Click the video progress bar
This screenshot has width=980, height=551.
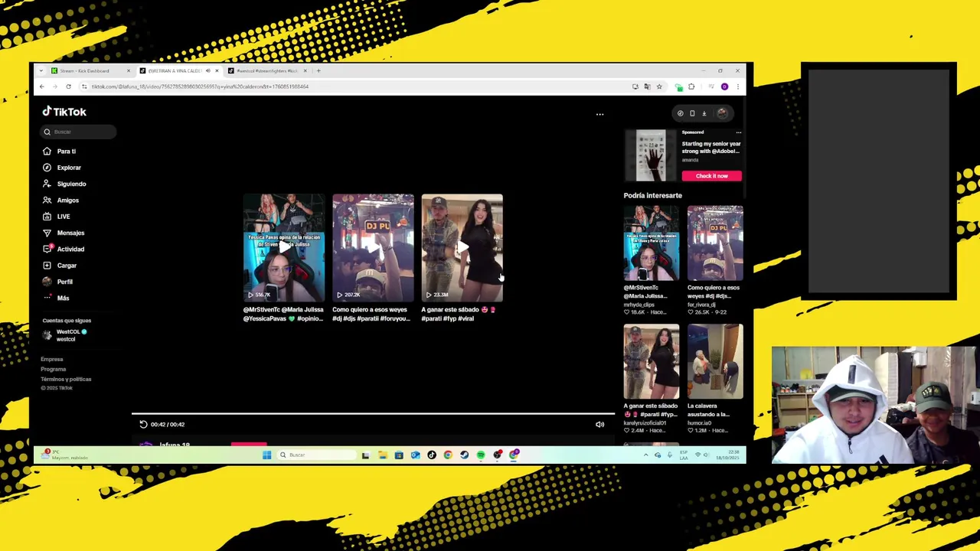pos(373,414)
